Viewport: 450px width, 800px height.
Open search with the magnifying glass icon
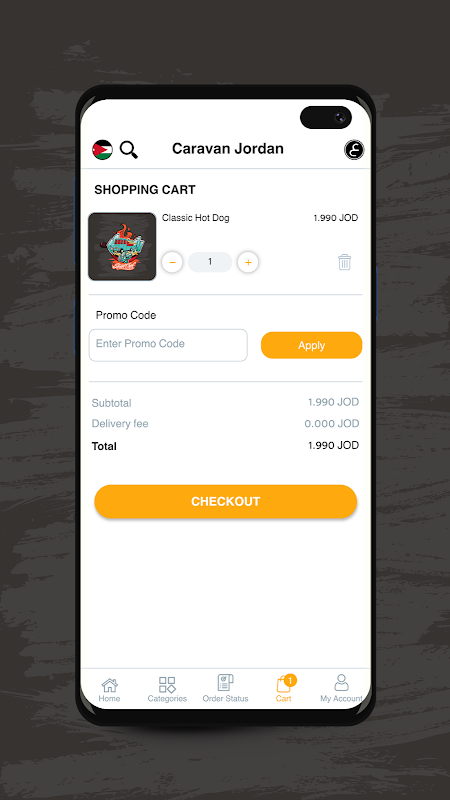pos(129,149)
